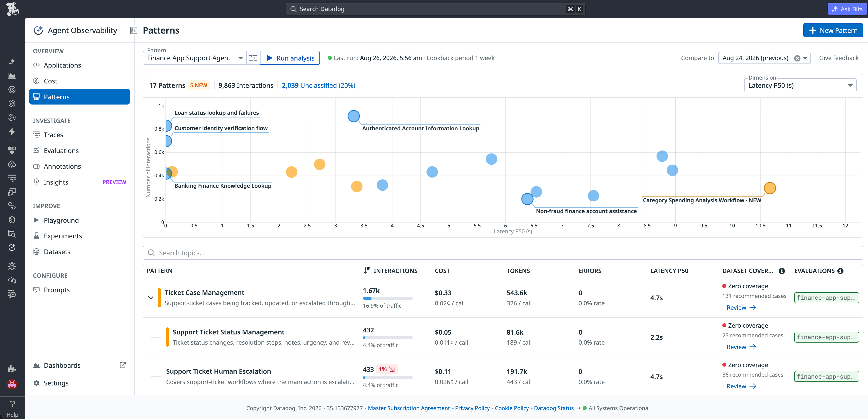Click the puzzle piece integrations icon
The width and height of the screenshot is (868, 419).
pyautogui.click(x=12, y=368)
